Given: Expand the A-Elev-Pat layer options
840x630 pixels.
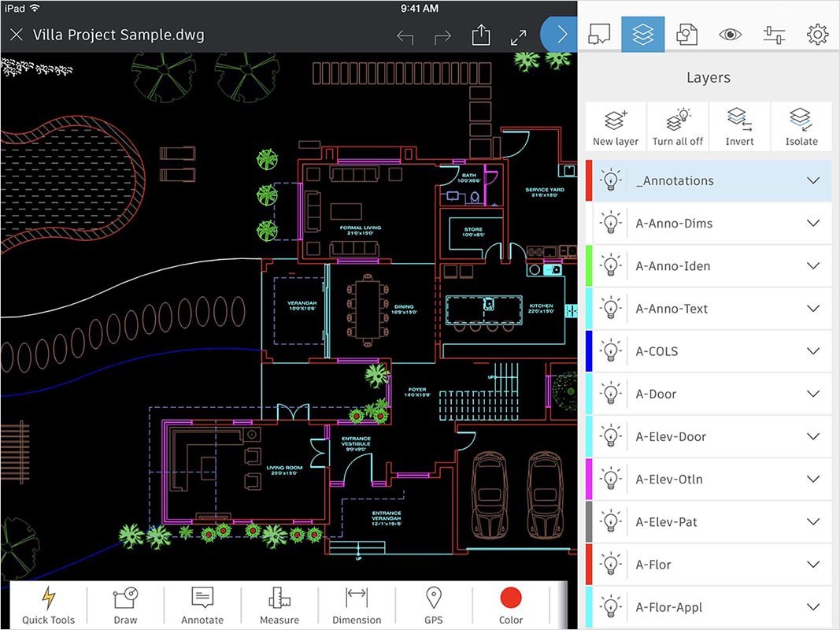Looking at the screenshot, I should tap(813, 521).
